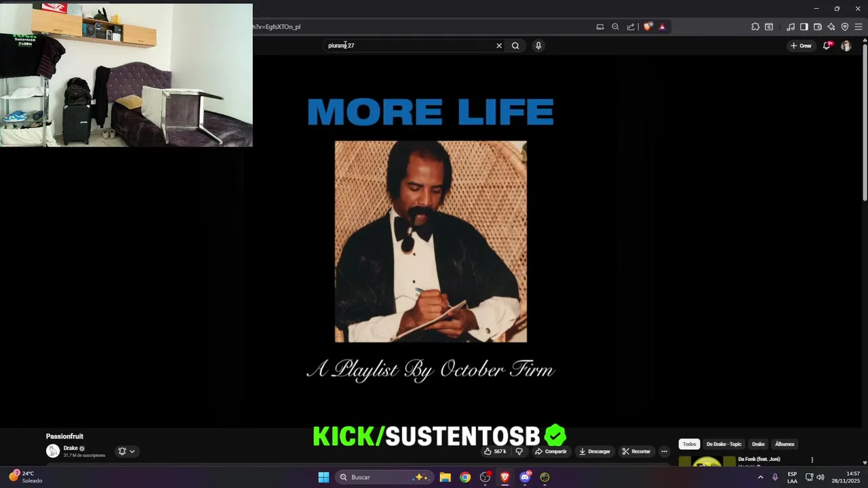The width and height of the screenshot is (868, 488).
Task: Open the 'Da Fonk (feat. Joni)' video title
Action: click(759, 459)
